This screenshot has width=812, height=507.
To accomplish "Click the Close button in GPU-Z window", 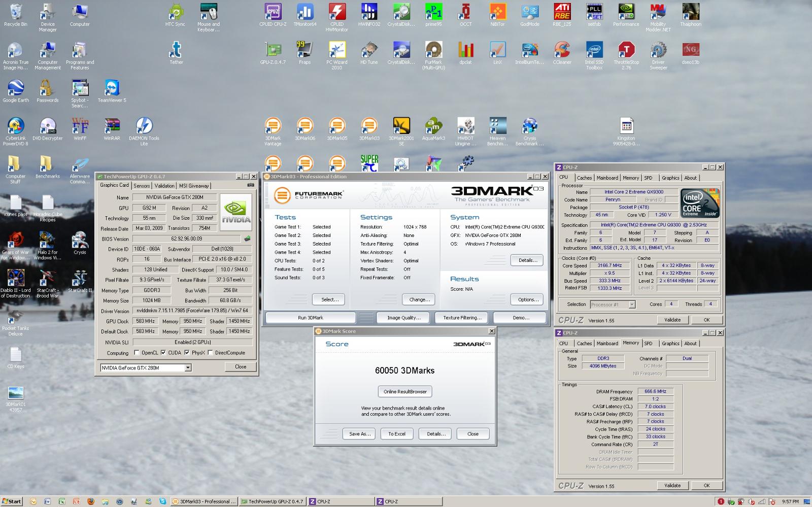I will pyautogui.click(x=241, y=366).
